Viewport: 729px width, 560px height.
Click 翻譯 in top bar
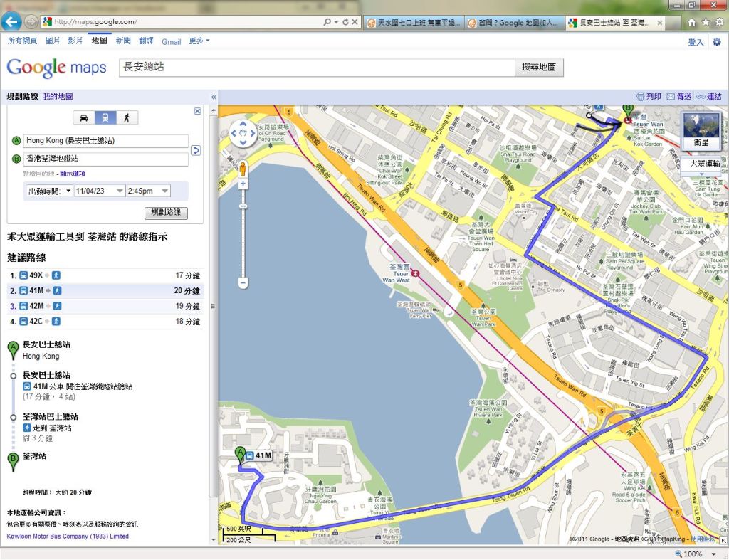[146, 41]
